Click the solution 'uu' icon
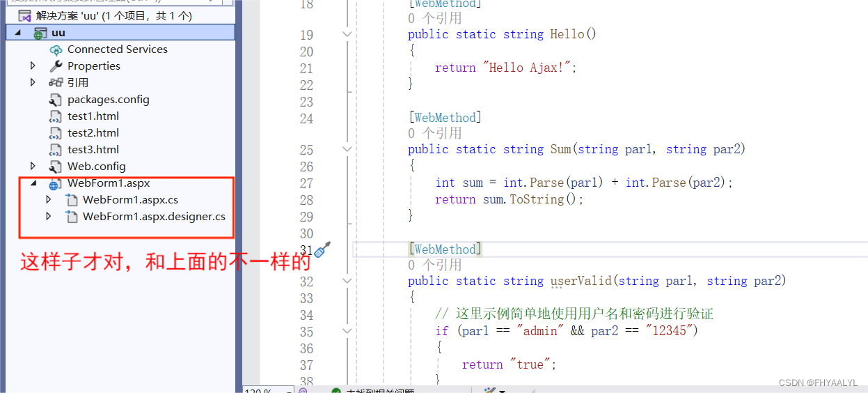This screenshot has height=393, width=868. click(x=24, y=15)
